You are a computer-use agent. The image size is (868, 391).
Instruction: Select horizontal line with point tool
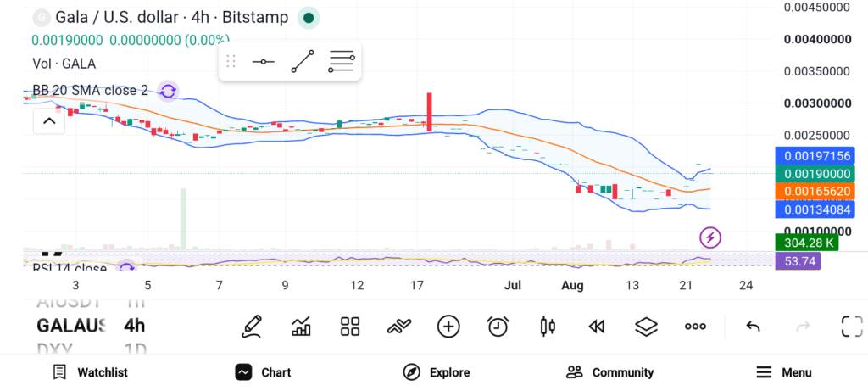click(x=264, y=61)
